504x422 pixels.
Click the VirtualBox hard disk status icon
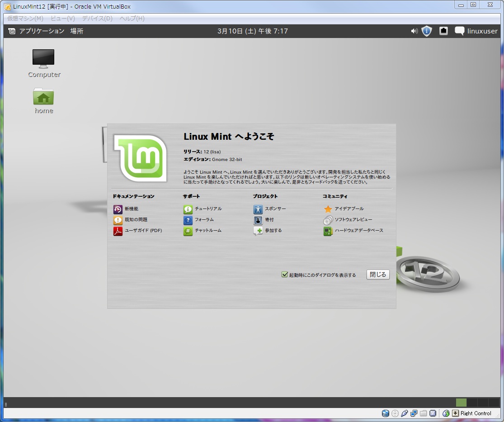[386, 413]
